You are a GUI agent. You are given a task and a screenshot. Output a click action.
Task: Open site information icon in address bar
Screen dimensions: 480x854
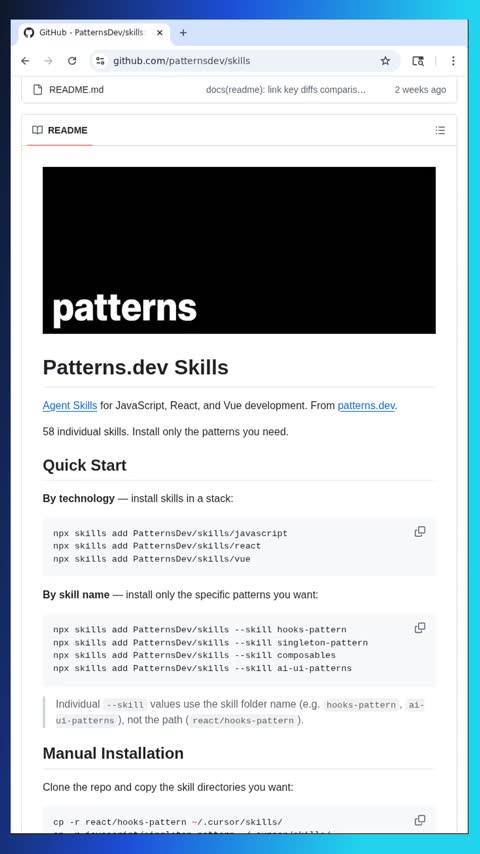coord(100,61)
